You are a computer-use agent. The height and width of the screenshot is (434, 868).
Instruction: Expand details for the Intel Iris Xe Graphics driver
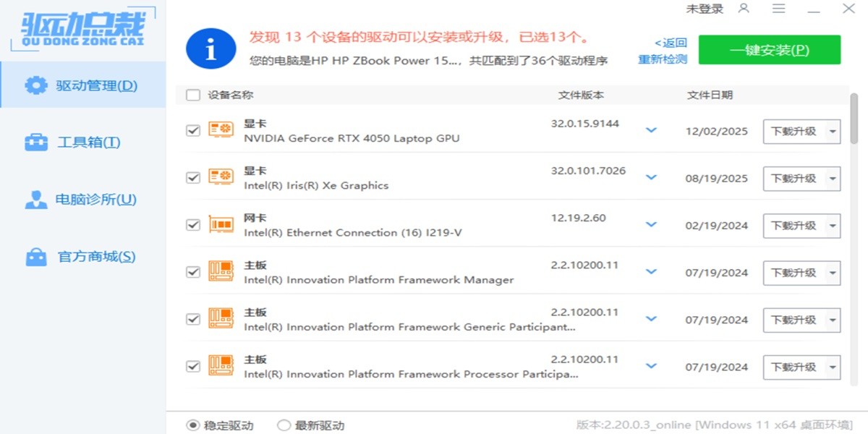[x=650, y=178]
